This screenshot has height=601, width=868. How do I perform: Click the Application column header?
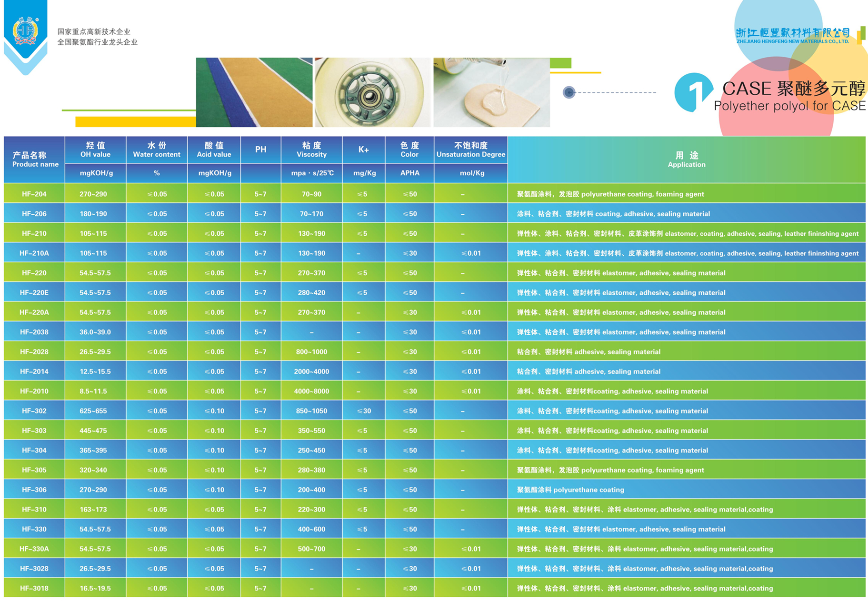tap(686, 160)
